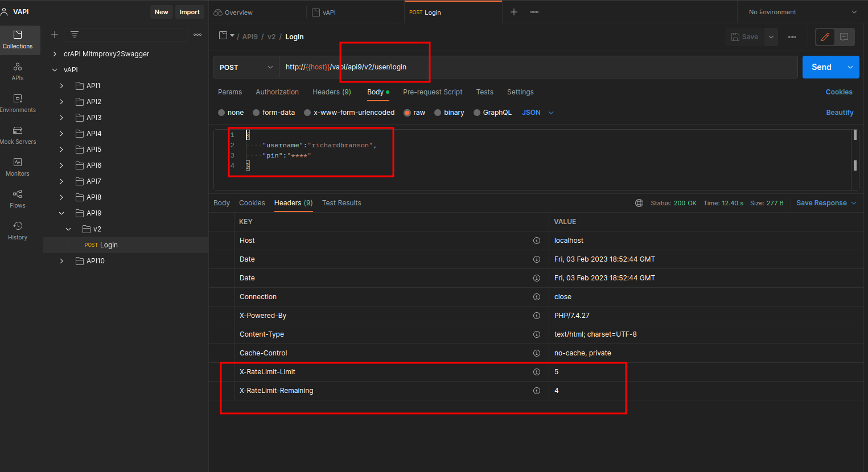Click the pencil edit mode icon
Viewport: 868px width, 472px height.
click(x=825, y=37)
